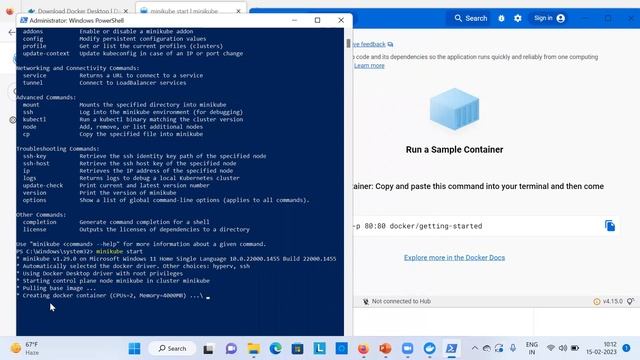Click 'Creating docker container' output line
This screenshot has width=640, height=360.
112,296
